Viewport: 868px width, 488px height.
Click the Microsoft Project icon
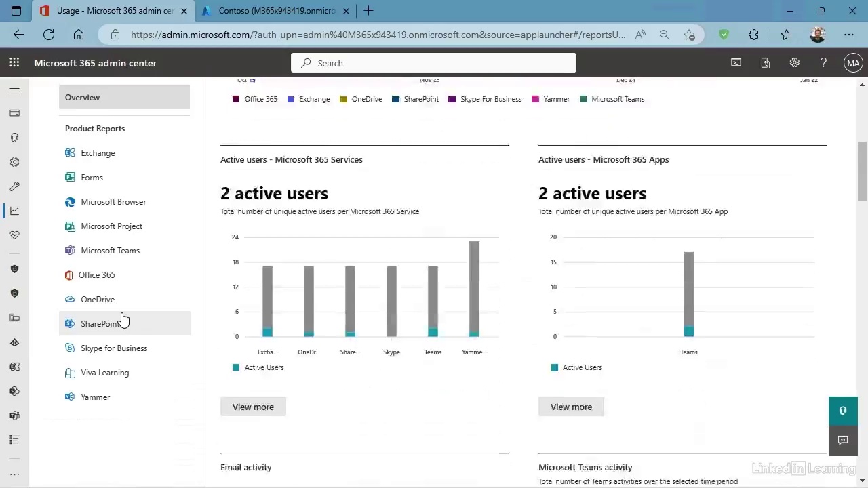(70, 226)
